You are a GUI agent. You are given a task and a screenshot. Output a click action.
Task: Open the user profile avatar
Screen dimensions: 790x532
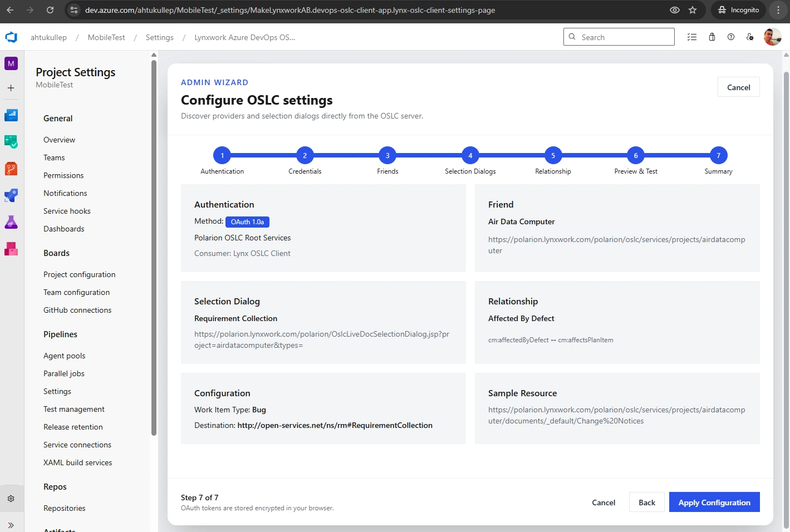click(x=773, y=37)
